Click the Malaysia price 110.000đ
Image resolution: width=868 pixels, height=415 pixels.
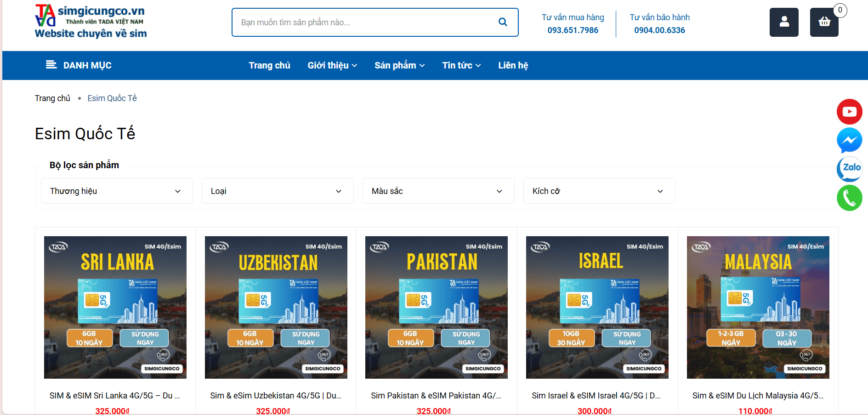[x=755, y=411]
